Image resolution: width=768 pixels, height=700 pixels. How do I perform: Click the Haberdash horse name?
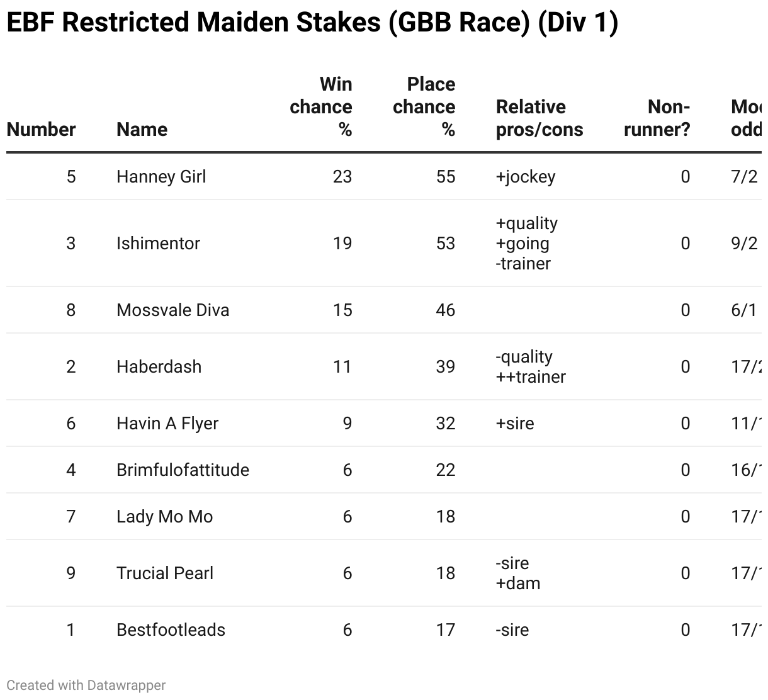159,367
